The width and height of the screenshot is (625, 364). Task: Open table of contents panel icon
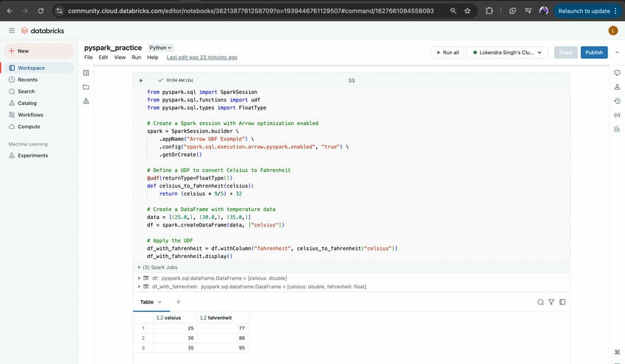coord(86,73)
